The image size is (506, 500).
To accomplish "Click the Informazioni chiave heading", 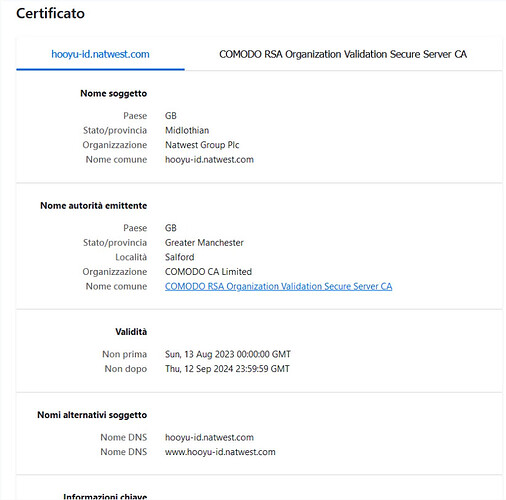I will pos(105,496).
